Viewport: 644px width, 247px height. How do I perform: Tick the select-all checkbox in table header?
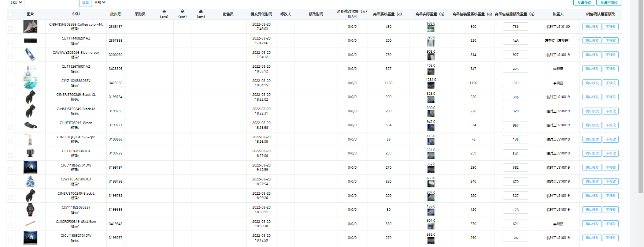pos(10,14)
